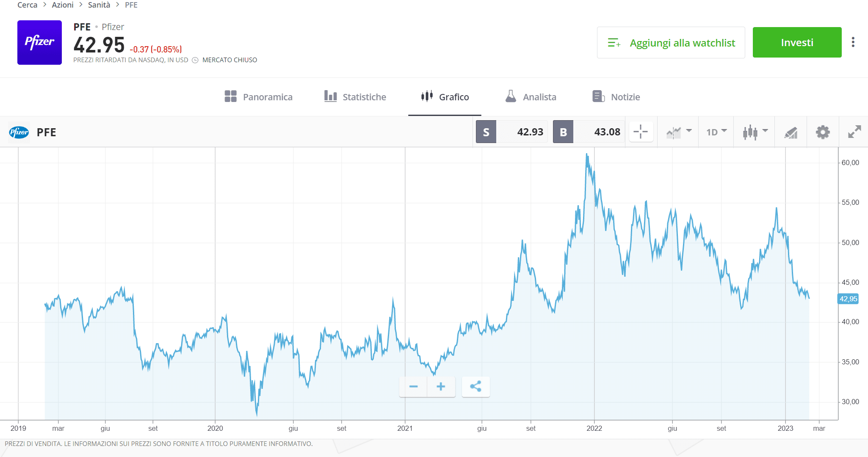Click the watchlist add-list icon

tap(614, 43)
